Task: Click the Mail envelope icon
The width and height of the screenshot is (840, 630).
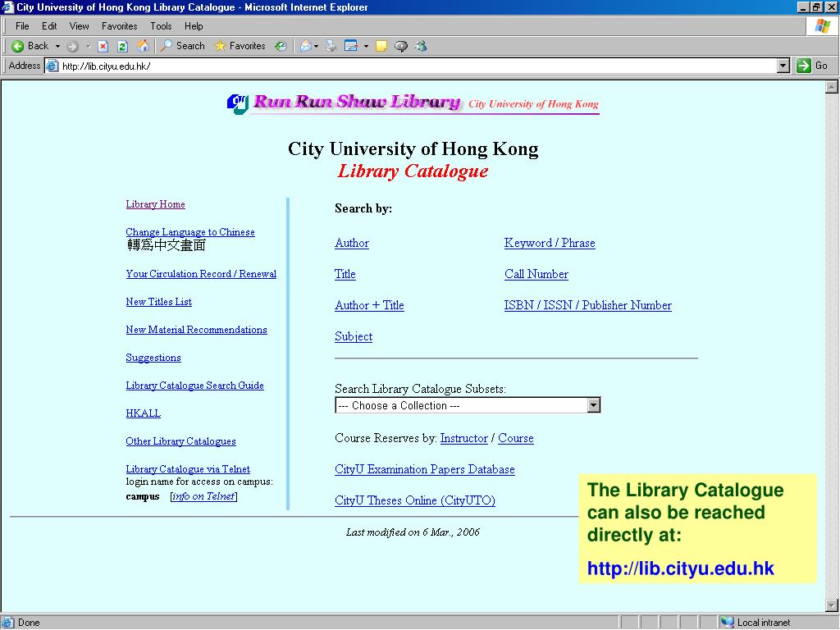Action: click(x=305, y=46)
